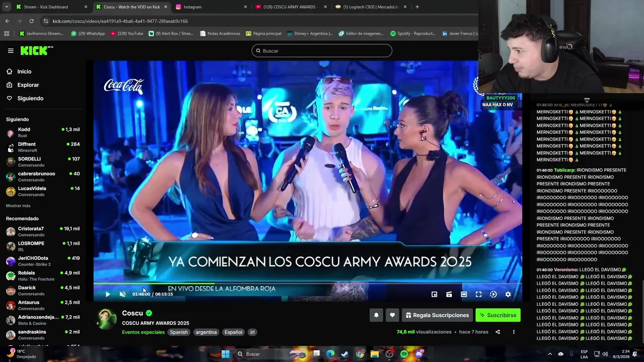Open Daarick recommended channel
Viewport: 644px width, 362px height.
(x=43, y=291)
